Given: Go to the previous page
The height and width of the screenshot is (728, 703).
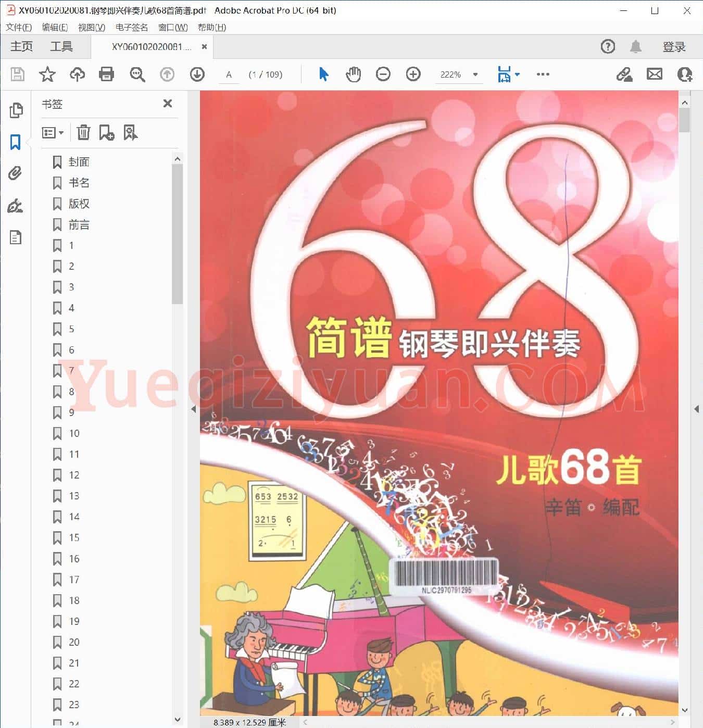Looking at the screenshot, I should (167, 74).
